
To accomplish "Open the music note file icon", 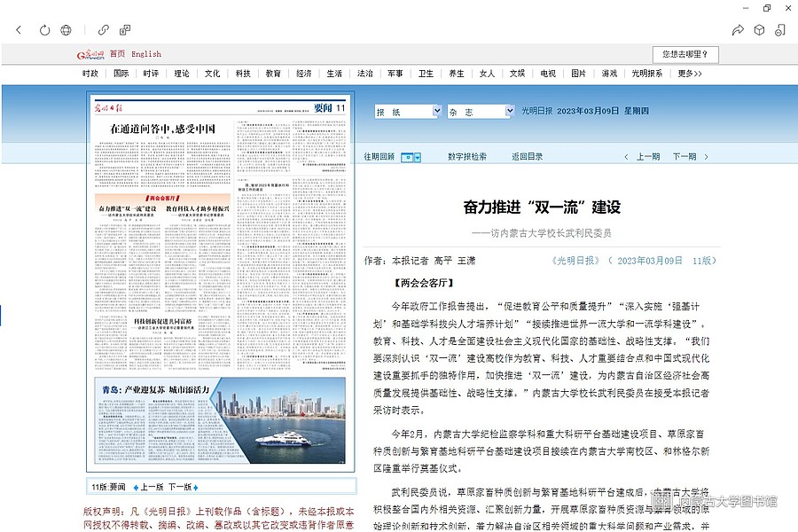I will (780, 30).
